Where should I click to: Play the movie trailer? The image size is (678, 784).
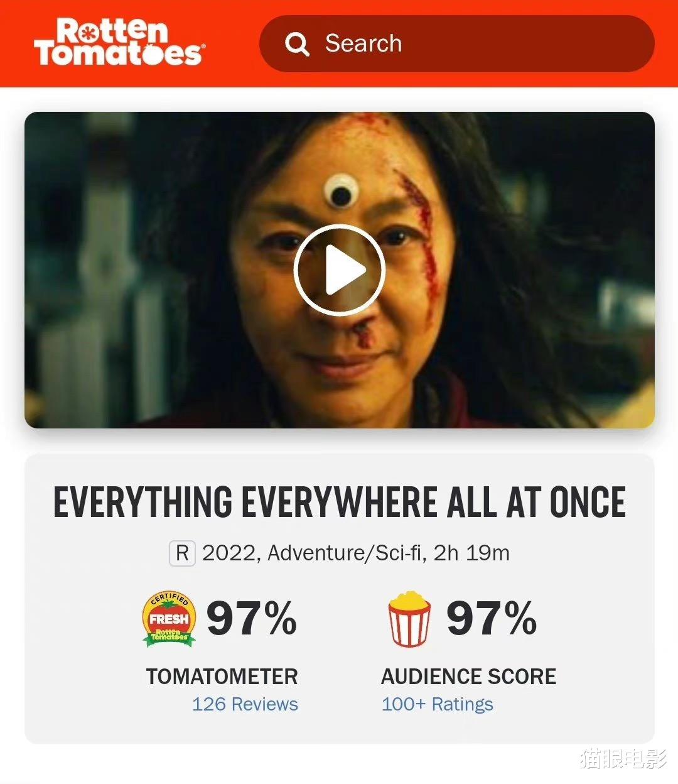tap(339, 270)
